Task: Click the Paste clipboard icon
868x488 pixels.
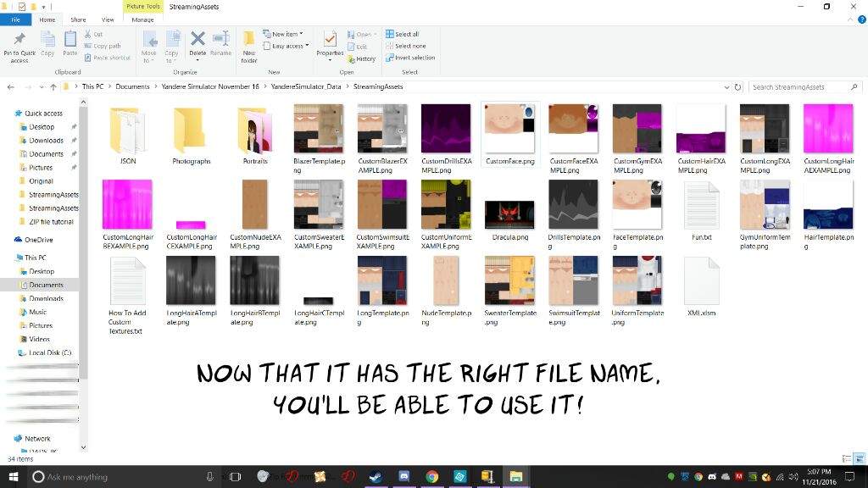Action: pos(70,39)
